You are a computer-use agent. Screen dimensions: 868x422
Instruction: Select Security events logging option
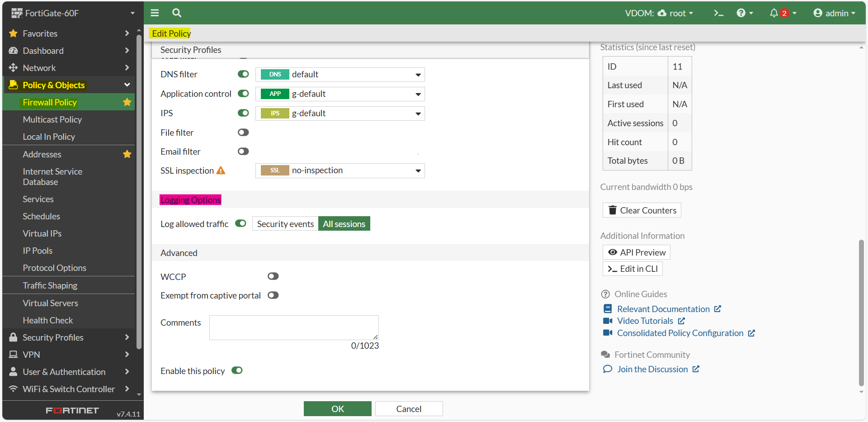point(285,224)
